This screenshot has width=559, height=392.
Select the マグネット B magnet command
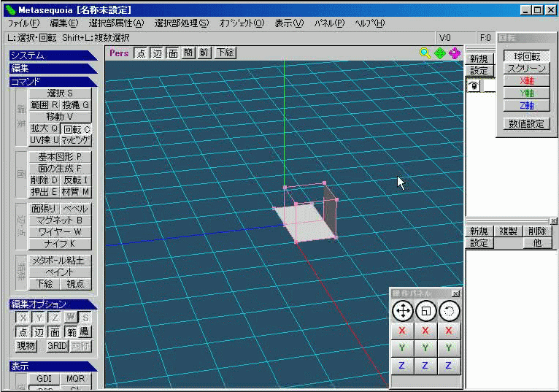[60, 220]
